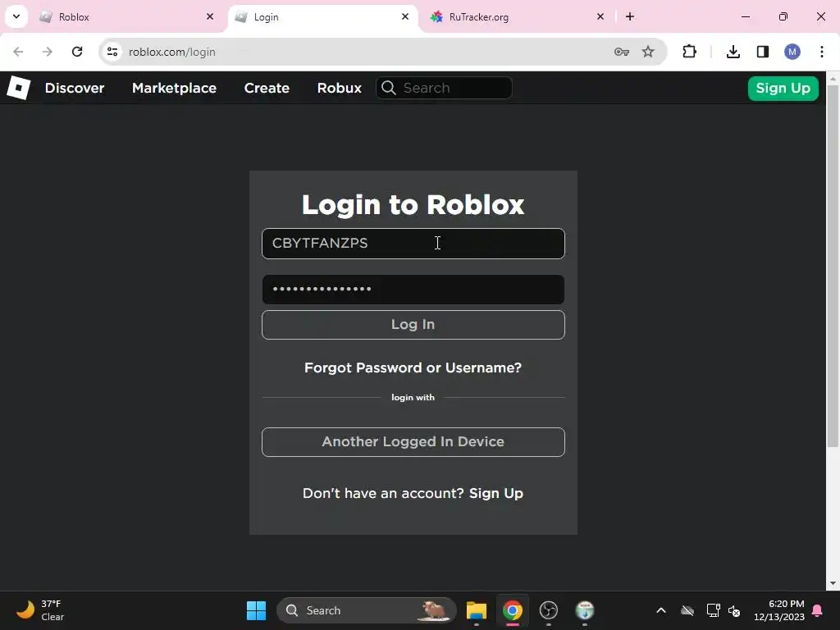Close the RuTracker.org tab
This screenshot has height=630, width=840.
[x=600, y=16]
